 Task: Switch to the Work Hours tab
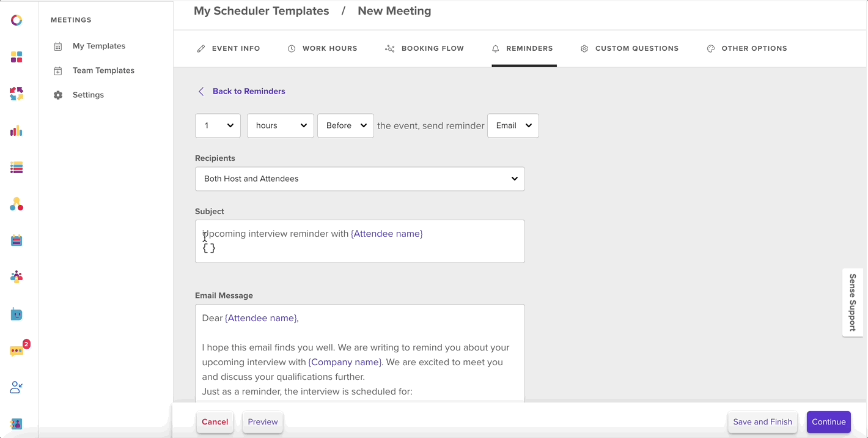click(x=322, y=48)
